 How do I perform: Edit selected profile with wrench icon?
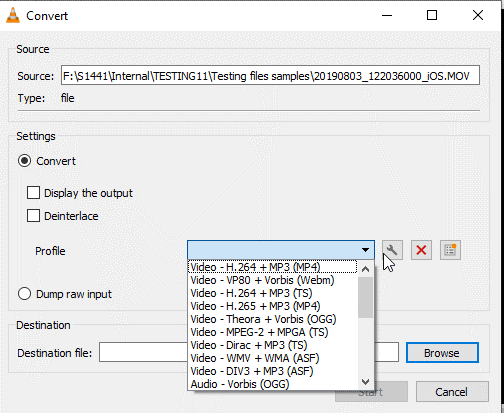392,250
